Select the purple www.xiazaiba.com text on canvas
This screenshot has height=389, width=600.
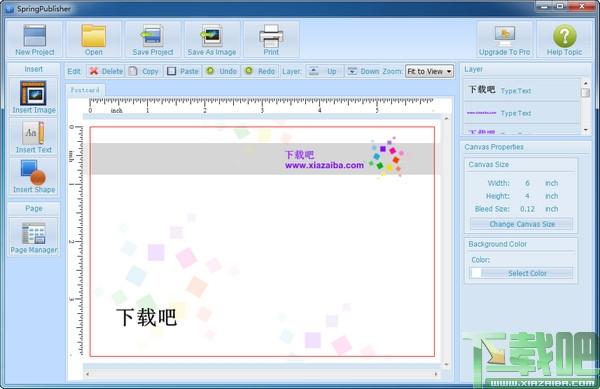324,165
